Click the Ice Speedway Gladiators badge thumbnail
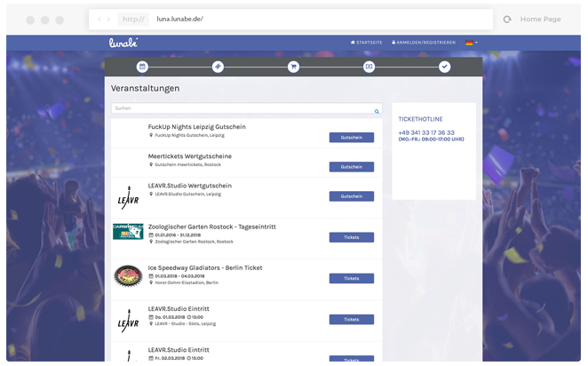The image size is (588, 366). pyautogui.click(x=128, y=276)
